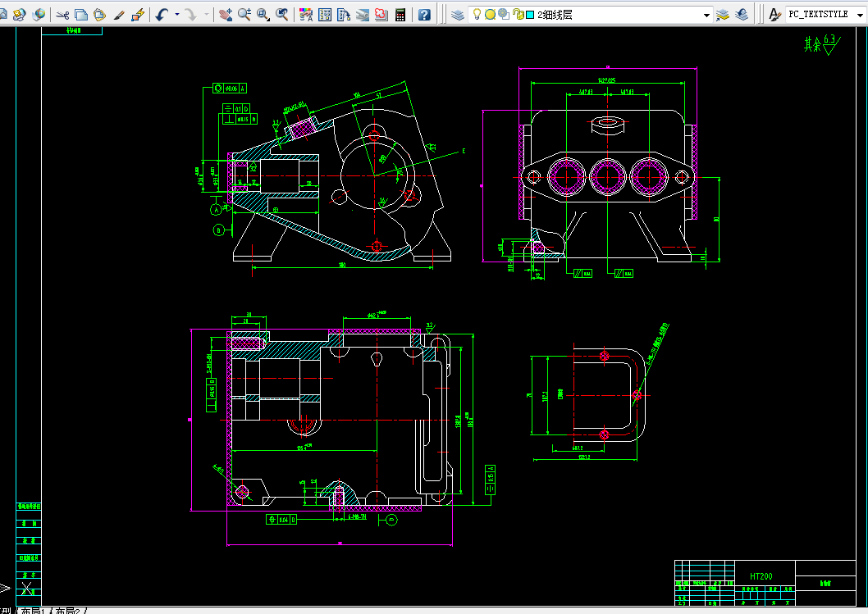Click the 3D DWF globe icon
The height and width of the screenshot is (614, 868).
[39, 15]
